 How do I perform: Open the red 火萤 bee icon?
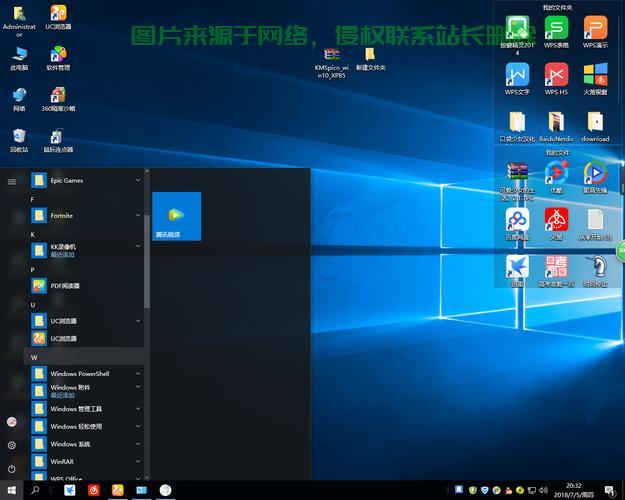point(556,224)
